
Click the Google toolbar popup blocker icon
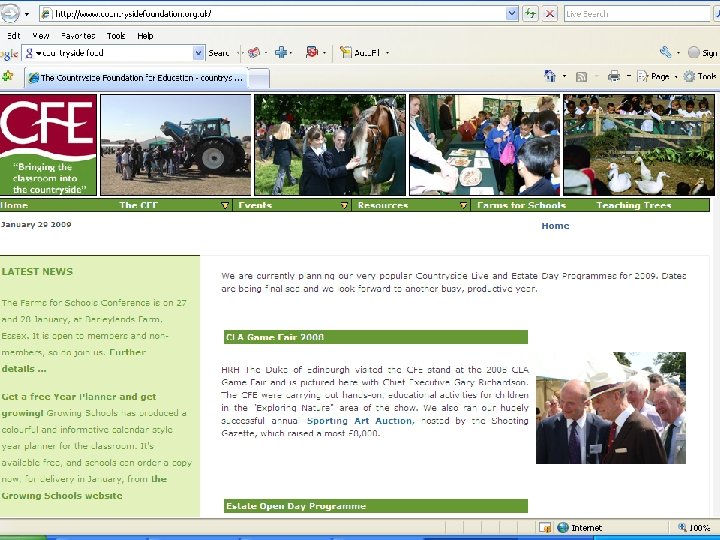pos(312,52)
